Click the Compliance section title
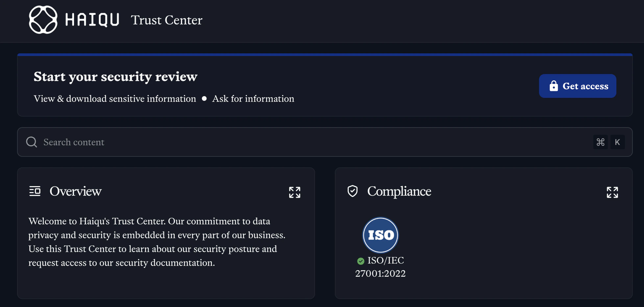This screenshot has height=307, width=644. point(399,191)
